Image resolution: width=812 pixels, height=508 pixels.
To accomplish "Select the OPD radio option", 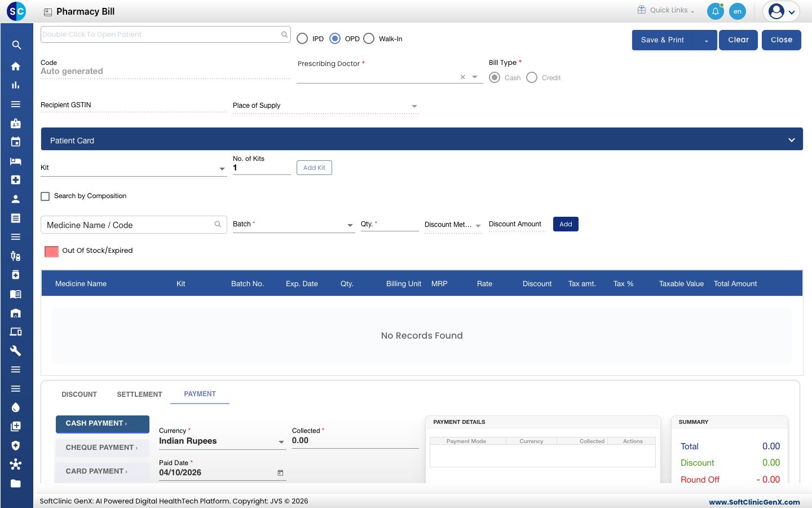I will [335, 38].
